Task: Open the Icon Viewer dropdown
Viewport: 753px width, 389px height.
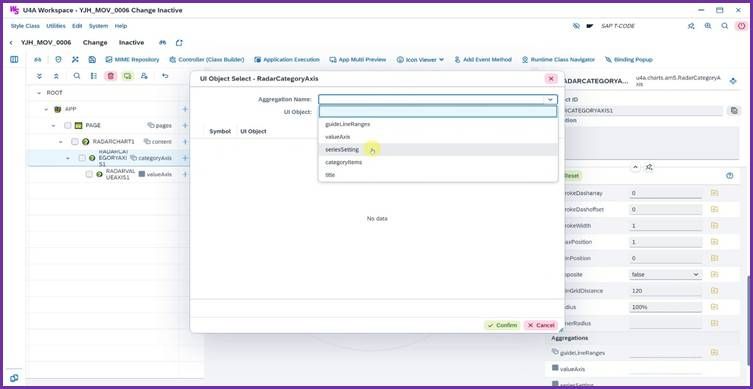Action: point(420,60)
